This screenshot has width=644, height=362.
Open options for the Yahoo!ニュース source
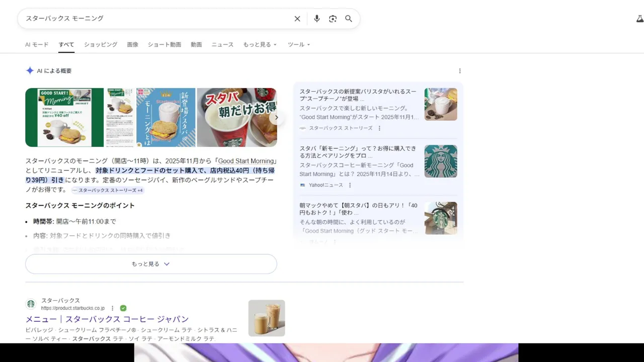coord(350,185)
